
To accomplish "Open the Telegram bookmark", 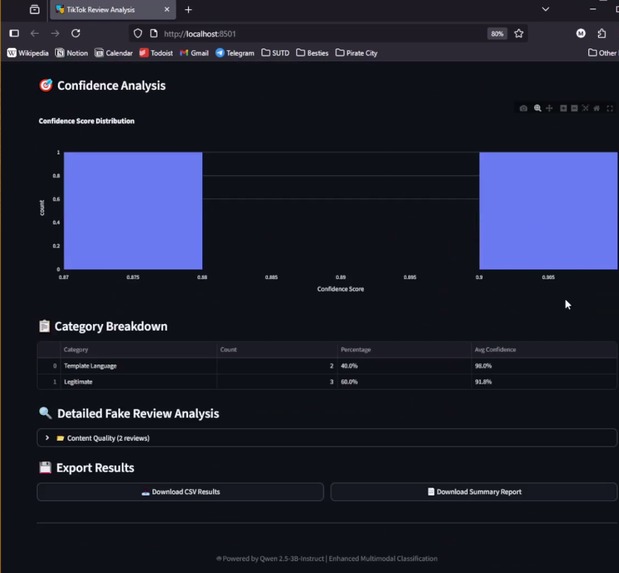I will click(235, 53).
